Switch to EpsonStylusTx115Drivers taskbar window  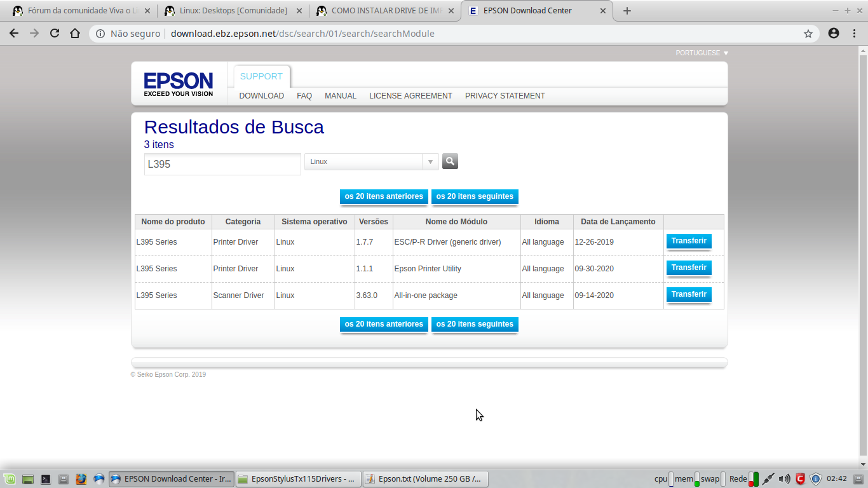(299, 479)
